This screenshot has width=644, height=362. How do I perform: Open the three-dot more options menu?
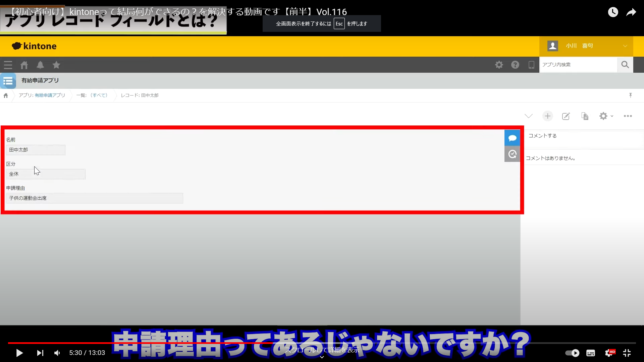[628, 116]
